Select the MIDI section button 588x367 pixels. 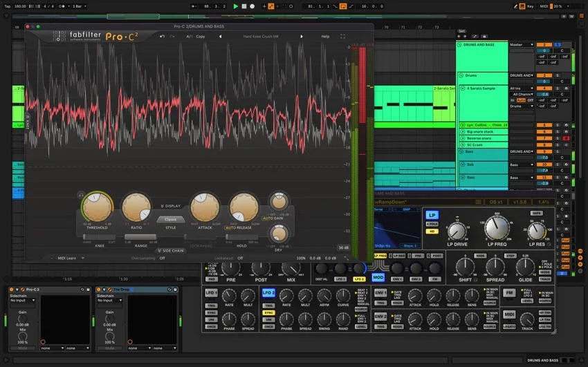pyautogui.click(x=509, y=314)
